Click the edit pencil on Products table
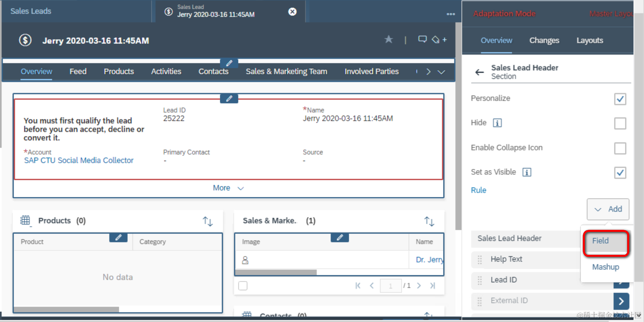644x322 pixels. coord(118,238)
